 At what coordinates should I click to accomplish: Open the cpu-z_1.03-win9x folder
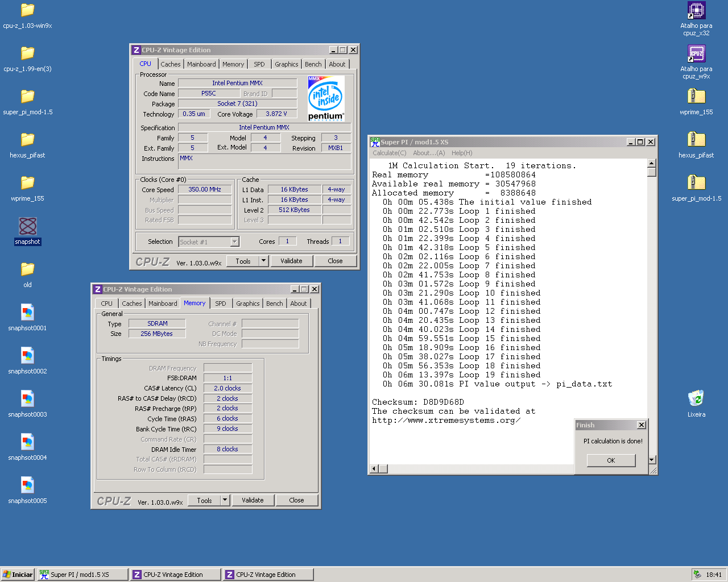pyautogui.click(x=27, y=11)
